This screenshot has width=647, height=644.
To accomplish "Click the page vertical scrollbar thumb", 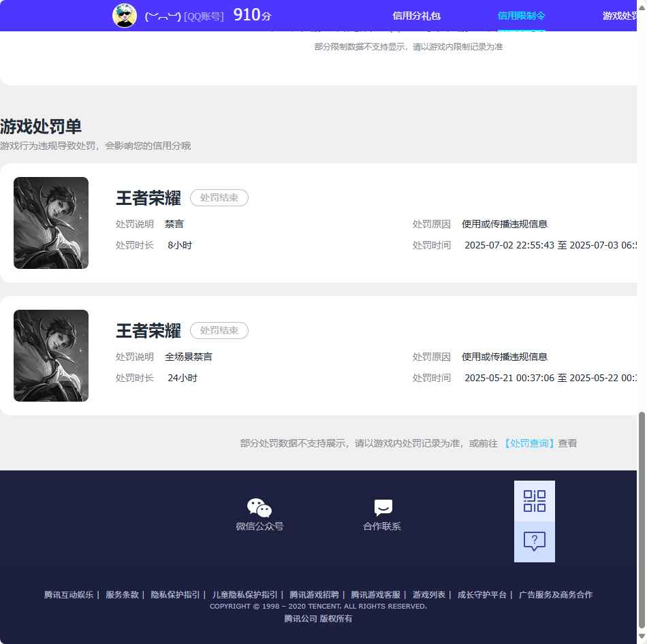I will [642, 519].
